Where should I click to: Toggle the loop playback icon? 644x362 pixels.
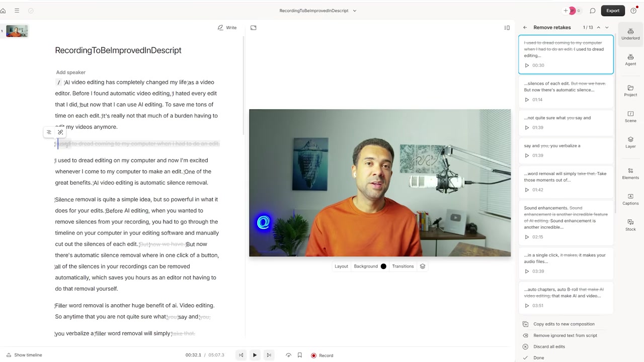click(x=288, y=355)
